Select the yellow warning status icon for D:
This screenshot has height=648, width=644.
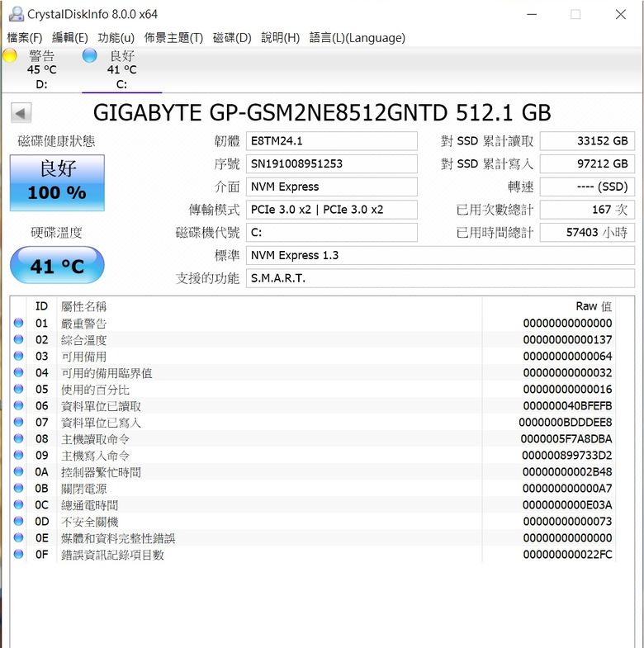point(10,55)
